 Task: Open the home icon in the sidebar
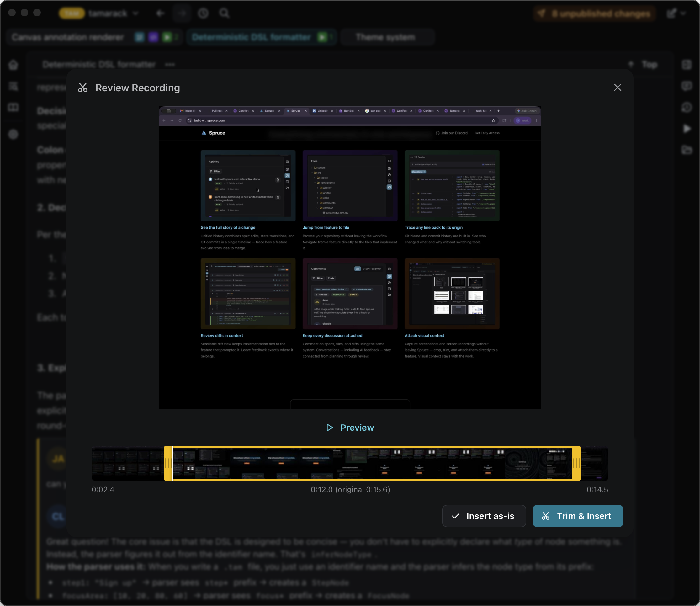13,65
